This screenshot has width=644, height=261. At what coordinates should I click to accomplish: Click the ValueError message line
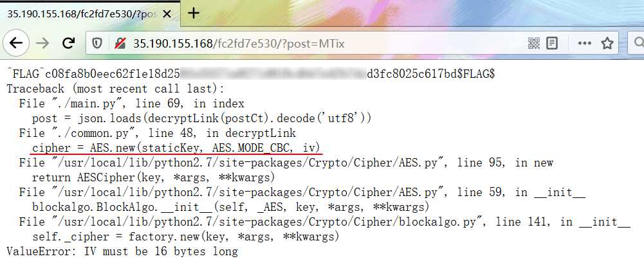coord(122,251)
